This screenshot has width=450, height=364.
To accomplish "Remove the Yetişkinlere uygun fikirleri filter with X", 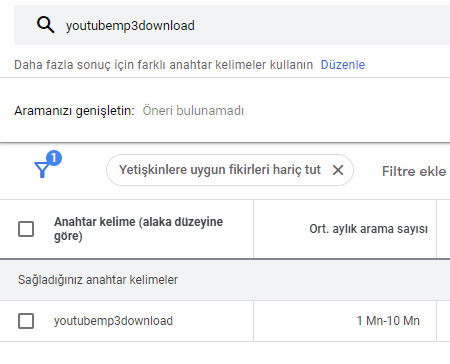I will (338, 170).
